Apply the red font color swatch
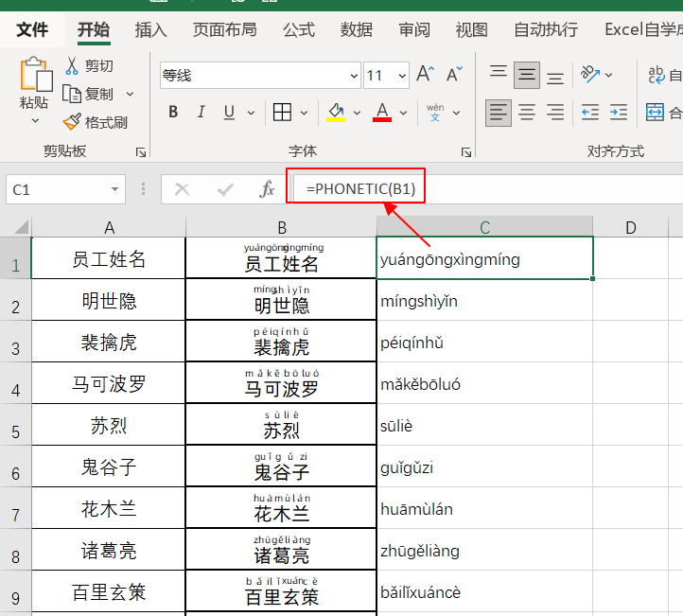683x616 pixels. (382, 113)
